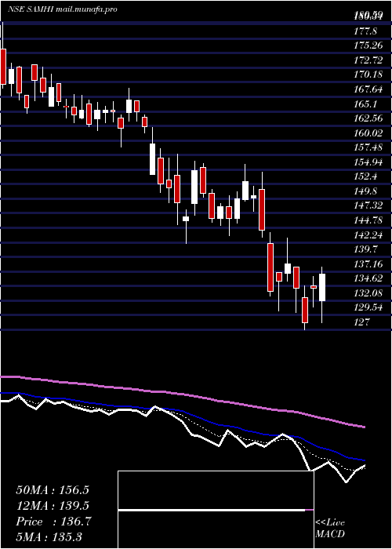The width and height of the screenshot is (392, 549).
Task: Click the 175.26 price axis label
Action: 368,45
